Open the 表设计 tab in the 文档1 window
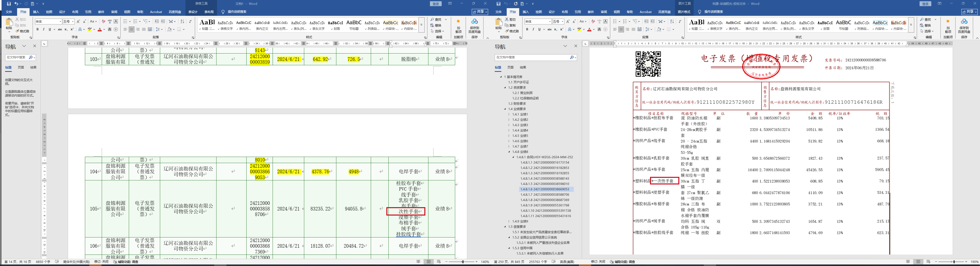 193,12
